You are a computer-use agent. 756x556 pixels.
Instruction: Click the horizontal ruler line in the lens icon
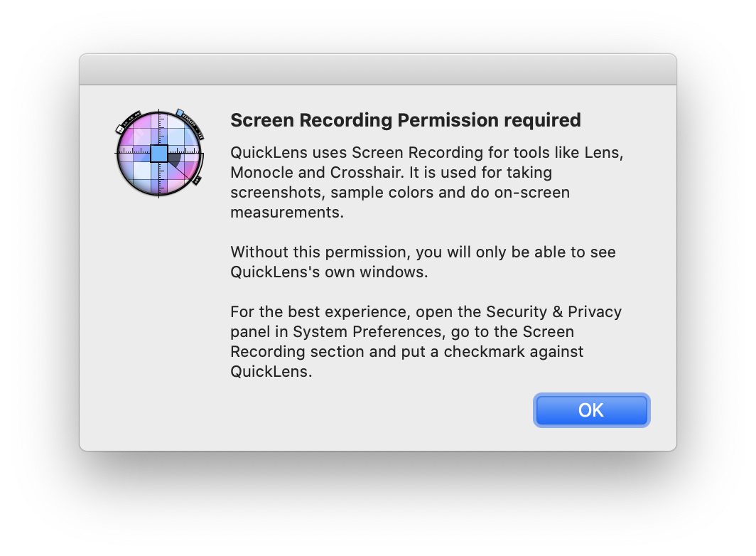point(160,153)
